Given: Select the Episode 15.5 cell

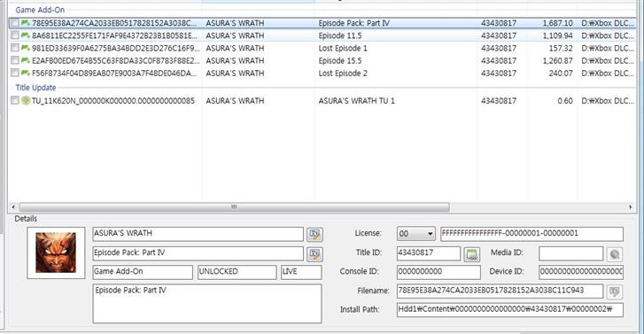Looking at the screenshot, I should (340, 61).
